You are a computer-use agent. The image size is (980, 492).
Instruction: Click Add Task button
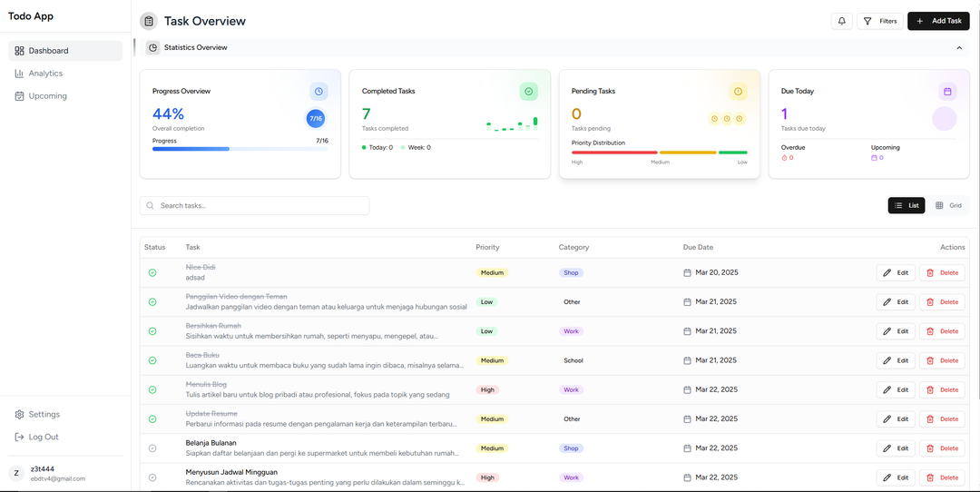[938, 21]
